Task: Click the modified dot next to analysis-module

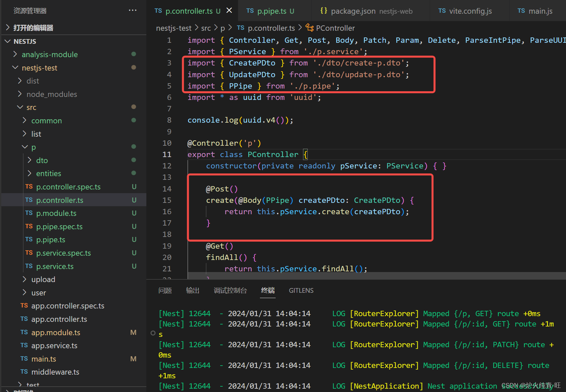Action: click(133, 54)
